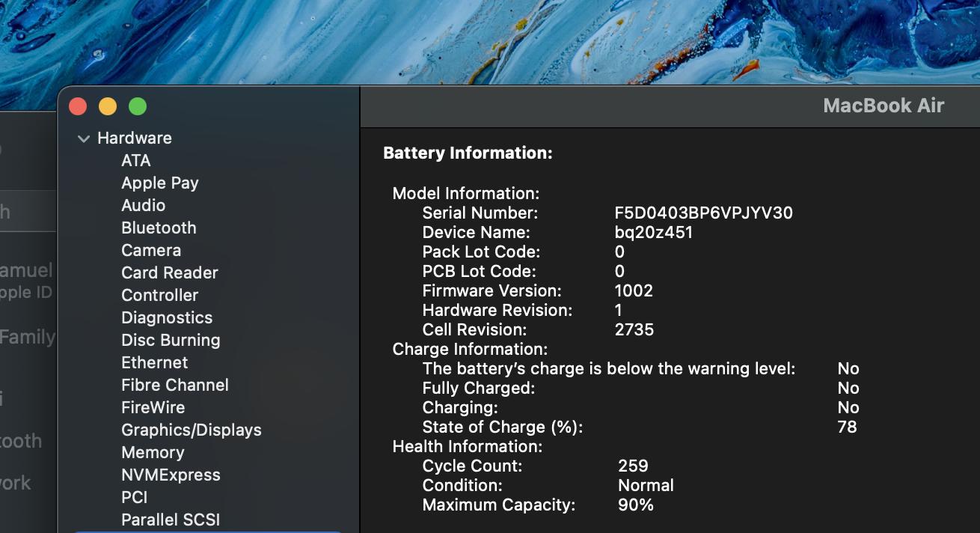The height and width of the screenshot is (533, 980).
Task: Open Apple Pay hardware info
Action: [x=160, y=183]
